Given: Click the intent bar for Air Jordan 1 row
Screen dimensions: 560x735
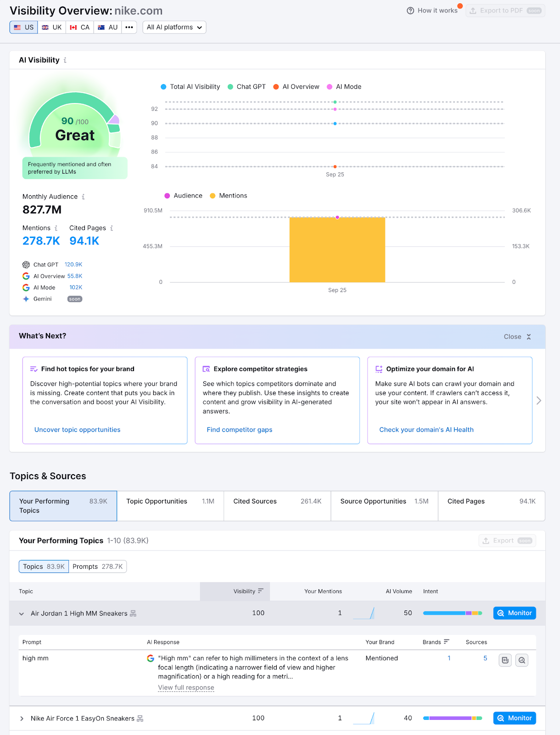Looking at the screenshot, I should (x=453, y=613).
